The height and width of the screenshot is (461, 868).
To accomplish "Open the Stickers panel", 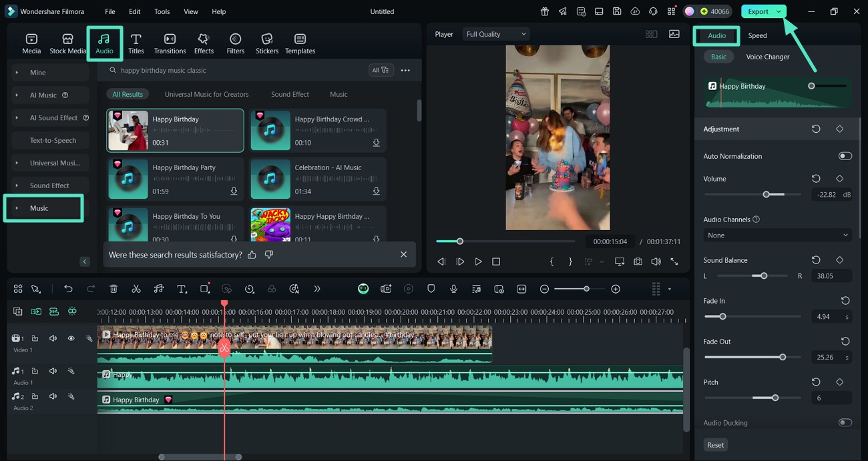I will tap(266, 43).
